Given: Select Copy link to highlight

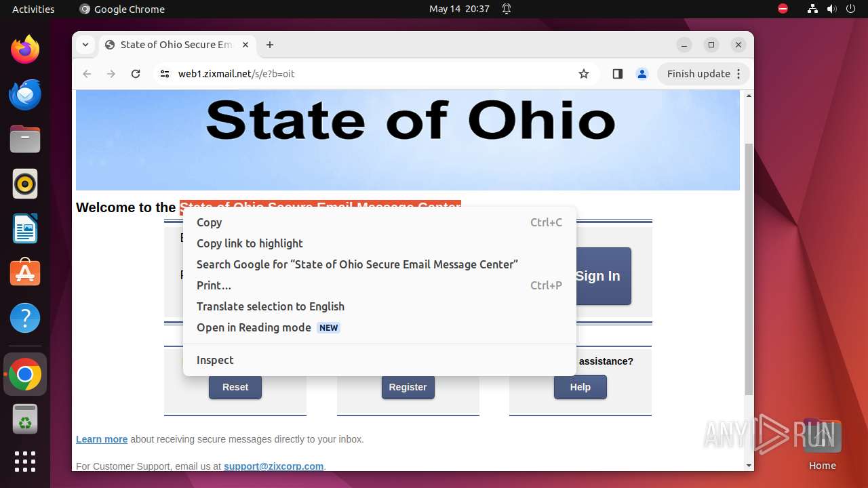Looking at the screenshot, I should pos(380,243).
